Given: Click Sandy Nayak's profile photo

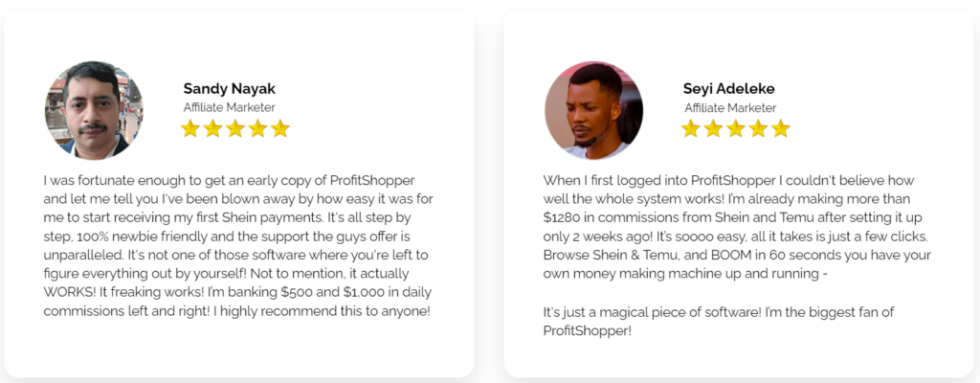Looking at the screenshot, I should [x=94, y=110].
